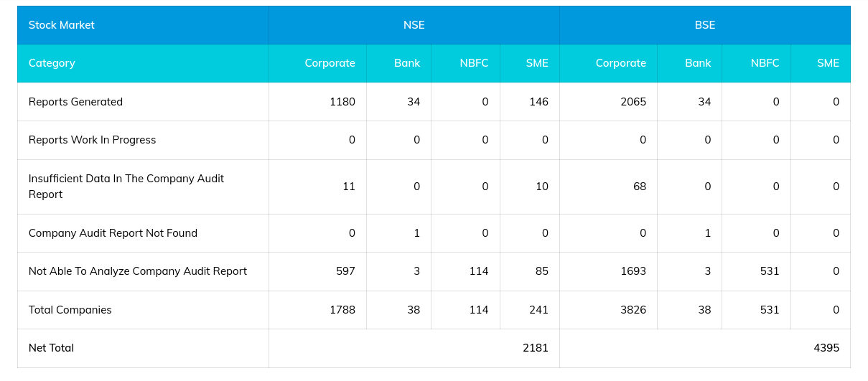
Task: Select the NBFC column header under BSE
Action: coord(757,63)
